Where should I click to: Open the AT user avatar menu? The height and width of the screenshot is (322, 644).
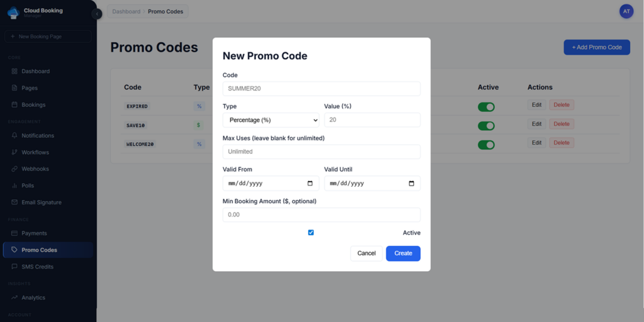click(626, 11)
